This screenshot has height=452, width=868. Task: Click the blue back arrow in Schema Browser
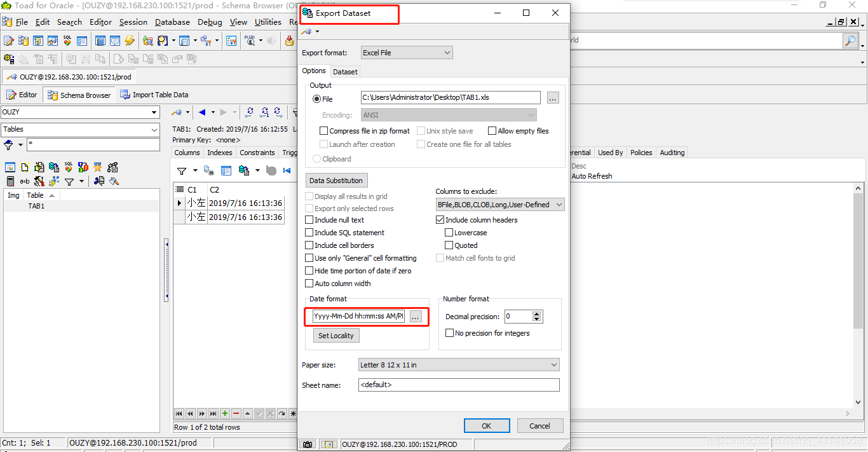202,113
